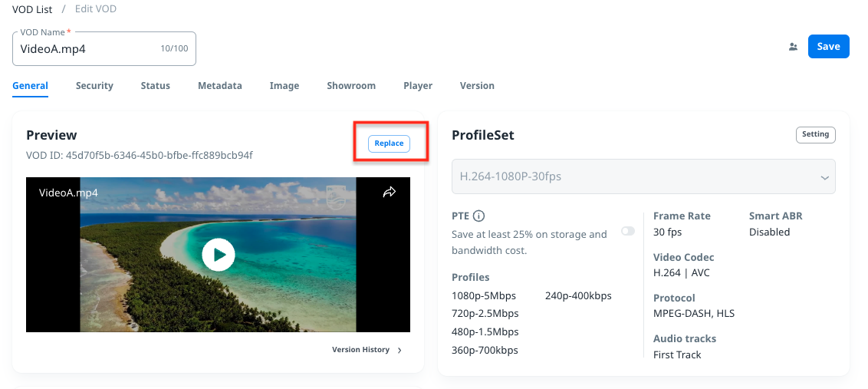Click the Replace button in Preview
Viewport: 868px width, 389px height.
(389, 143)
